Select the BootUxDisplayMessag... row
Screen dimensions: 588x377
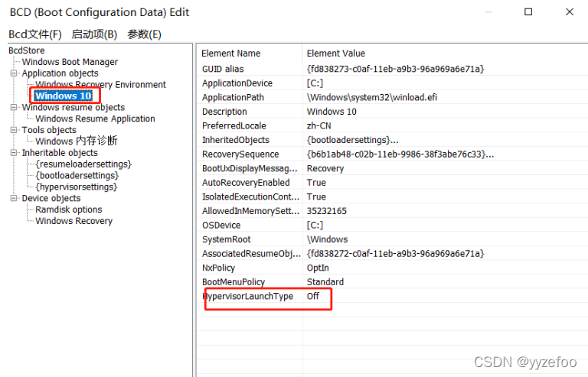393,168
